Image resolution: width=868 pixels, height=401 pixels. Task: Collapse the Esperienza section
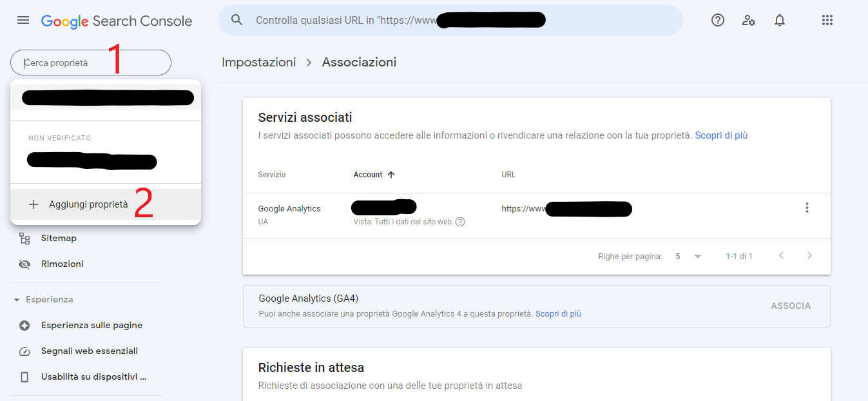point(17,300)
